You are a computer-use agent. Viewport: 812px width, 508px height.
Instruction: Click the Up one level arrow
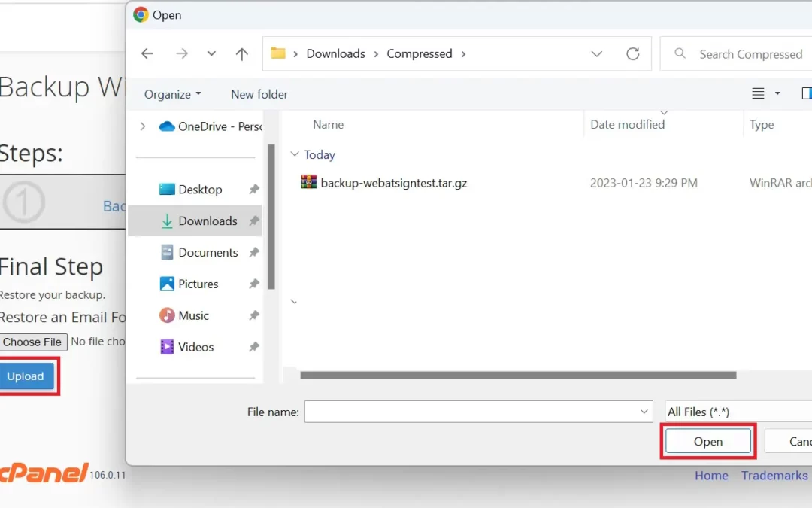[241, 53]
